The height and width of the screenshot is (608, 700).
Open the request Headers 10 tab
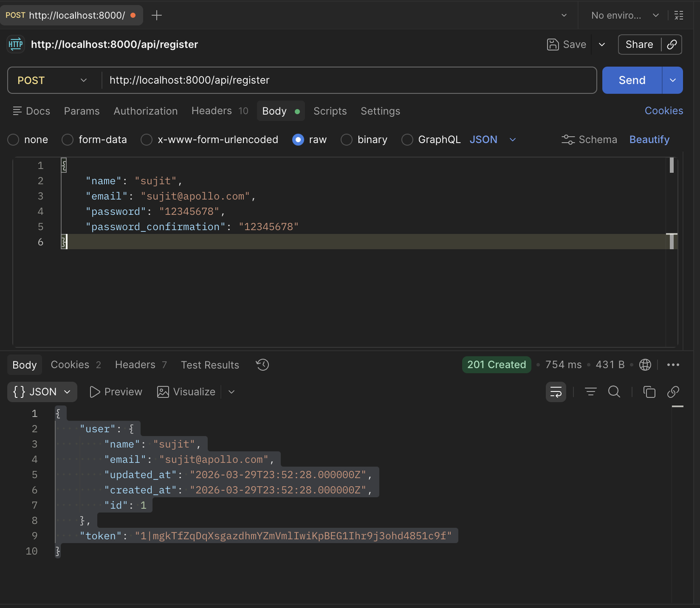220,111
